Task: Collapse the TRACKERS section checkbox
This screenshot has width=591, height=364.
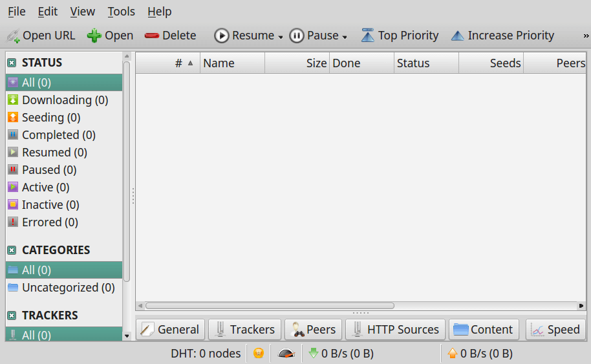Action: coord(12,316)
